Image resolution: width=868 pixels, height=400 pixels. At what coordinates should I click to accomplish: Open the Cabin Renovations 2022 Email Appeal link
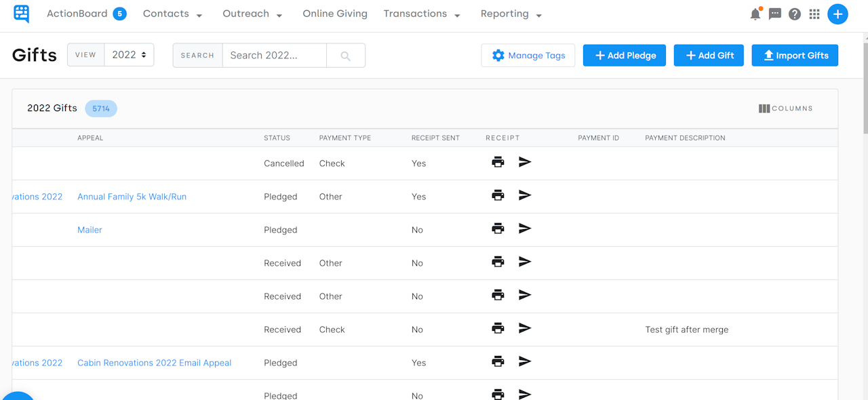(154, 362)
